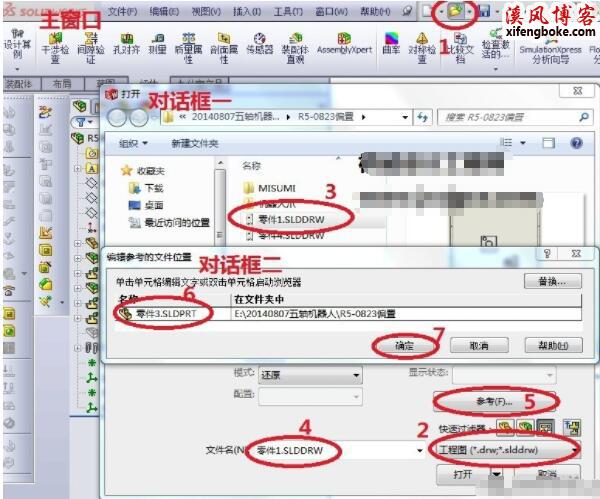Open the 编辑(E) menu
Screen dimensions: 600x499
coord(164,11)
